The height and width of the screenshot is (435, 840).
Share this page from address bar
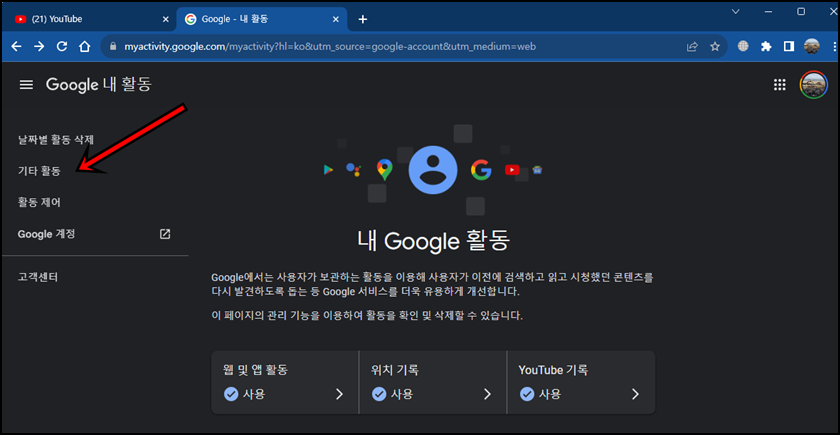click(x=692, y=47)
